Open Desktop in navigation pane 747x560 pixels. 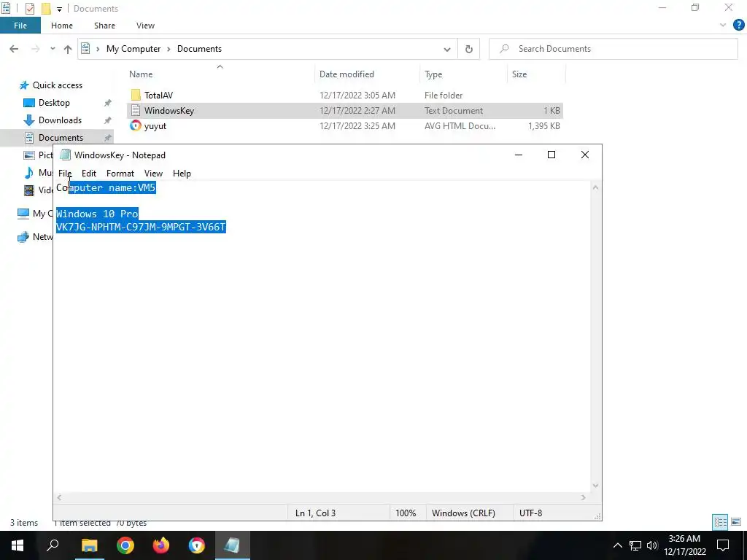54,102
